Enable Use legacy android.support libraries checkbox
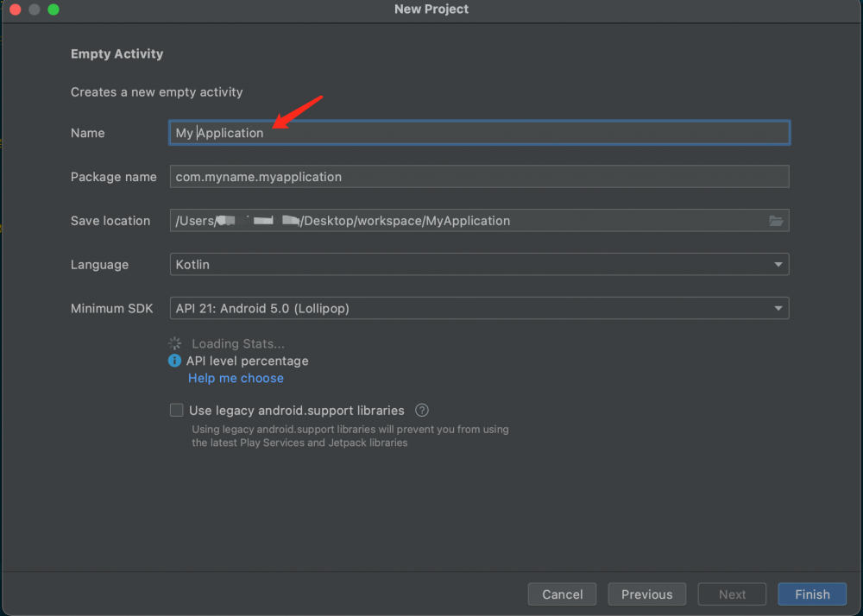The width and height of the screenshot is (863, 616). coord(176,411)
